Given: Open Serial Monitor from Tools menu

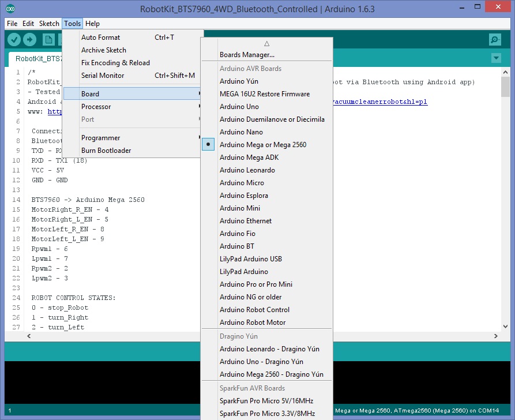Looking at the screenshot, I should point(131,75).
